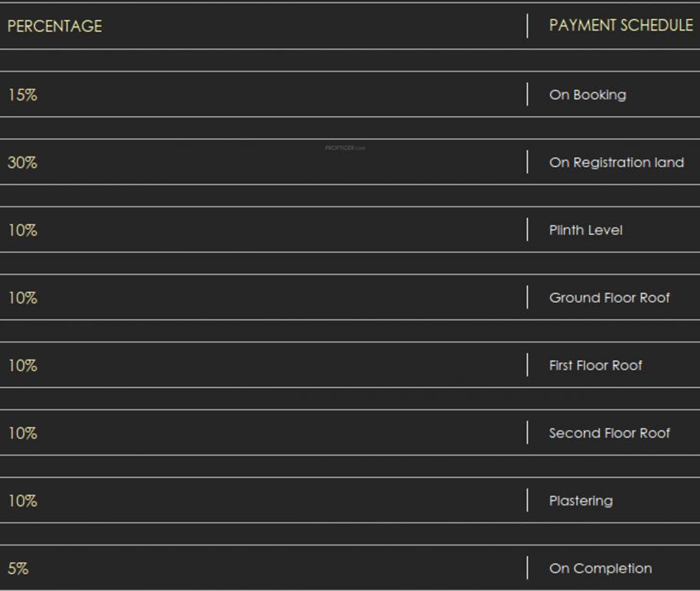Viewport: 700px width, 591px height.
Task: Select the Plinth Level milestone
Action: click(585, 230)
